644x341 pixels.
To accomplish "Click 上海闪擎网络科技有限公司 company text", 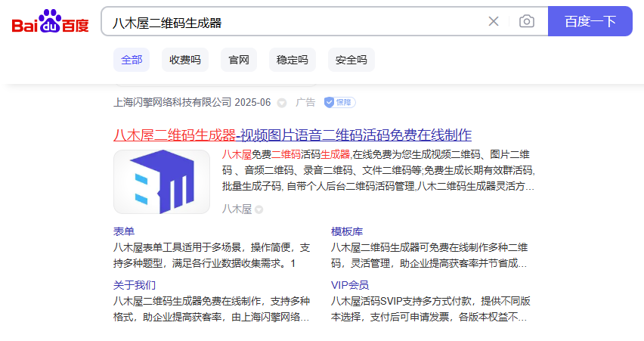I will 172,102.
